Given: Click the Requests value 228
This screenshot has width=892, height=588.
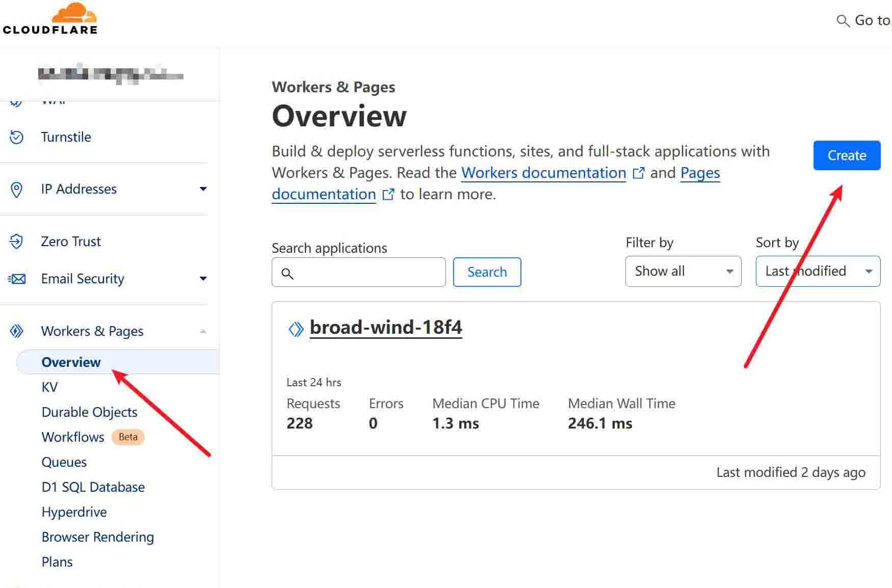Looking at the screenshot, I should [x=299, y=424].
